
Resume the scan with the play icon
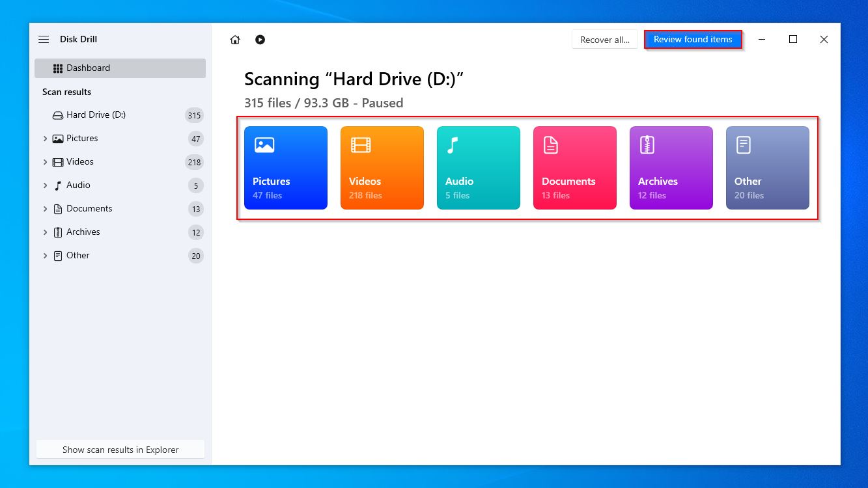tap(260, 40)
